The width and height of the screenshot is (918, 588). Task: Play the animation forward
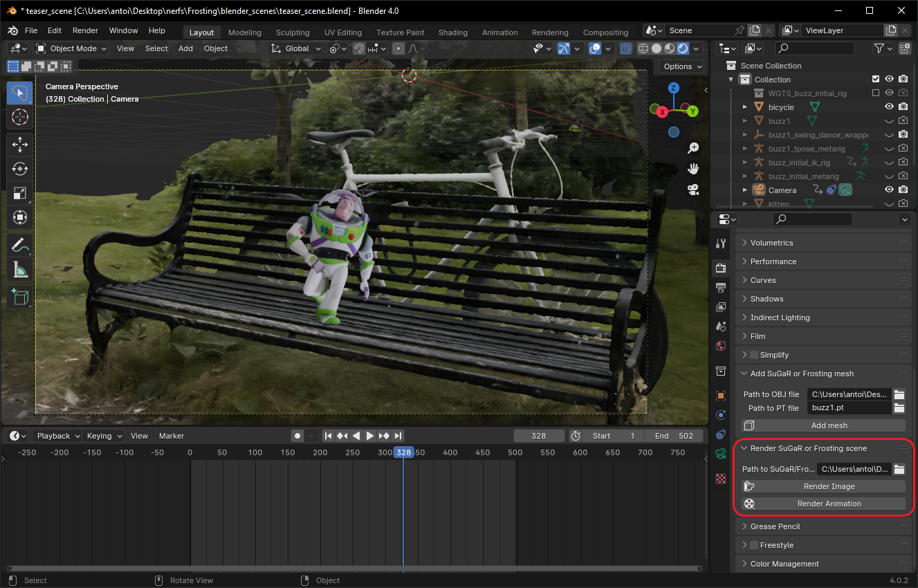click(x=370, y=436)
